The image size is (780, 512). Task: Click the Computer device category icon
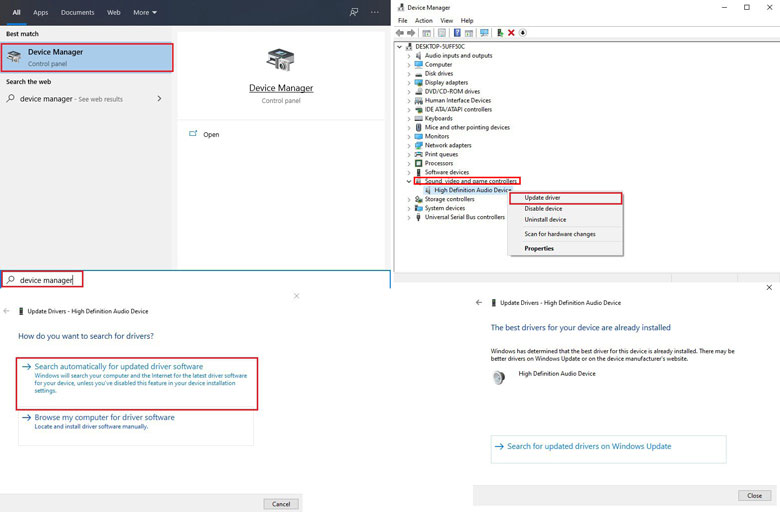(418, 65)
